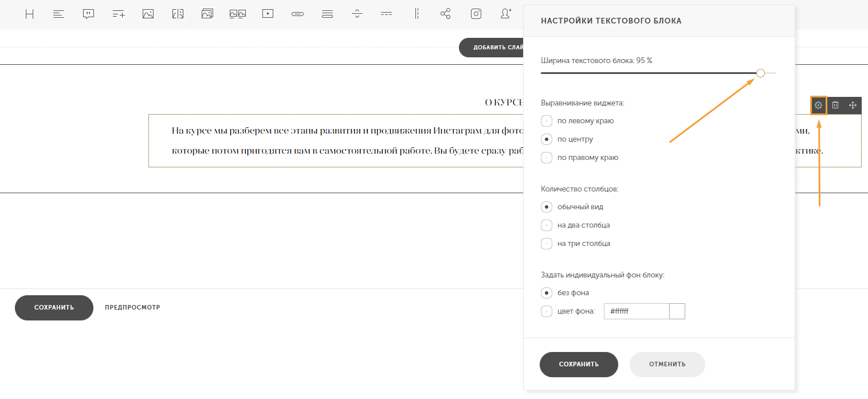Viewport: 868px width, 399px height.
Task: Insert an Instagram widget block
Action: pos(476,14)
